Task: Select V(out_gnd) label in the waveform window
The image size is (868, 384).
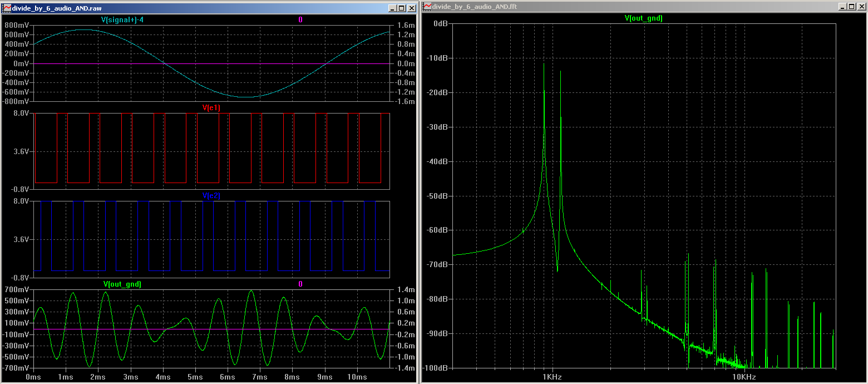Action: click(122, 284)
